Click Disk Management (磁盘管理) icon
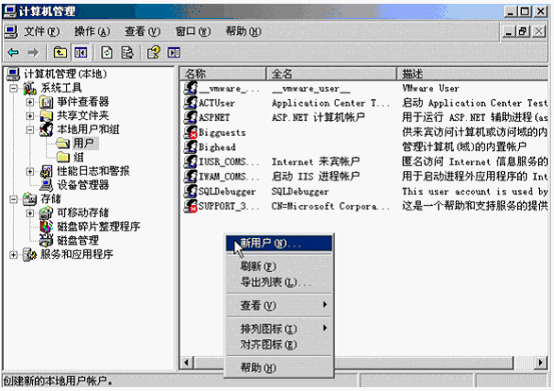554x391 pixels. coord(46,241)
